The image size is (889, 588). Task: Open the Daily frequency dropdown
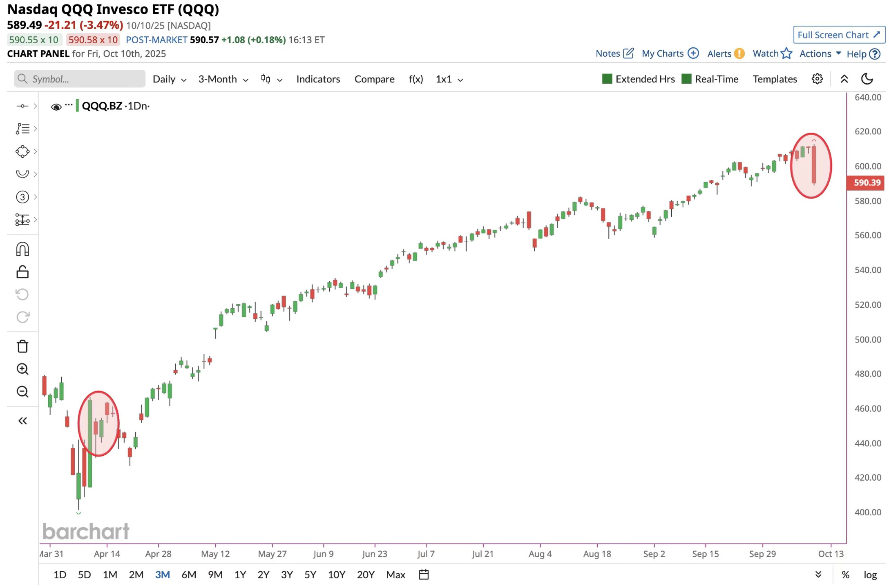pos(170,79)
